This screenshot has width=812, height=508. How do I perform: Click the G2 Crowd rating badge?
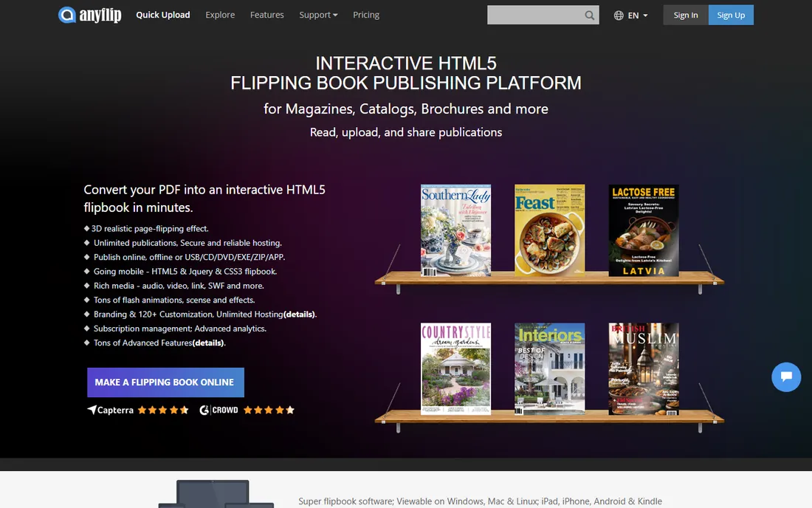point(247,410)
